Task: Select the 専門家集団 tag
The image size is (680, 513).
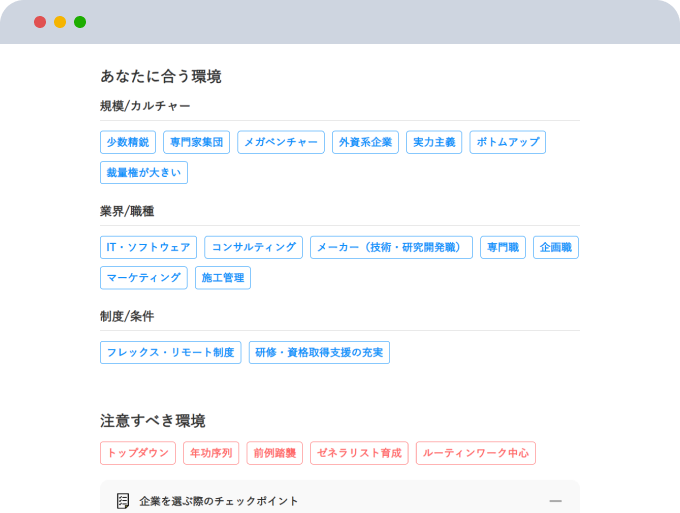Action: point(196,142)
